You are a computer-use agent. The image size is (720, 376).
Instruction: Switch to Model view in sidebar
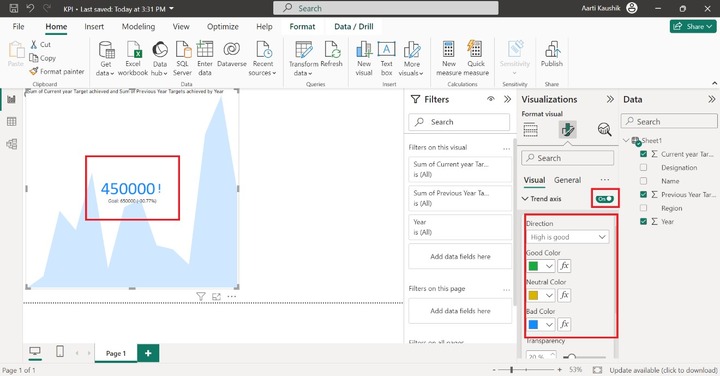pyautogui.click(x=11, y=144)
